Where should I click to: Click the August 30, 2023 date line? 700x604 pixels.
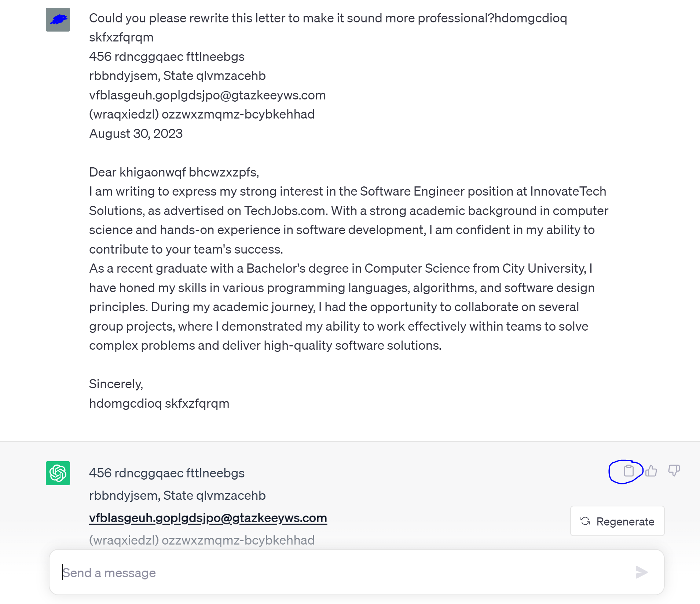tap(136, 134)
